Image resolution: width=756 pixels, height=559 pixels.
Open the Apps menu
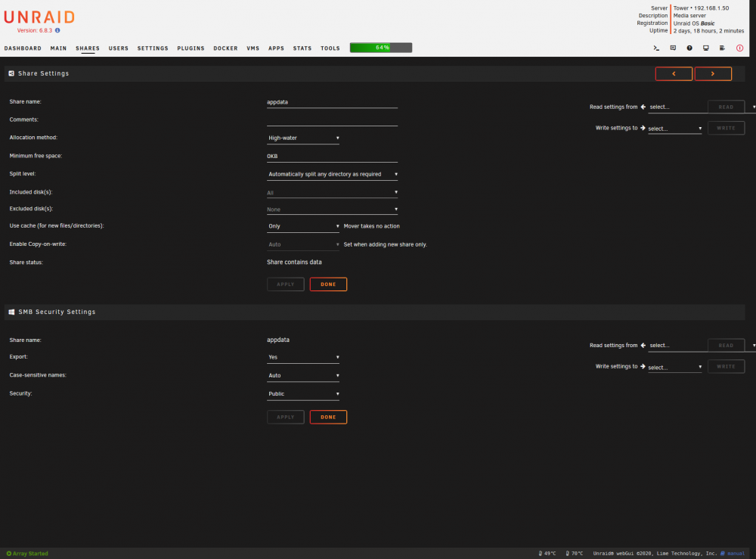pyautogui.click(x=276, y=48)
